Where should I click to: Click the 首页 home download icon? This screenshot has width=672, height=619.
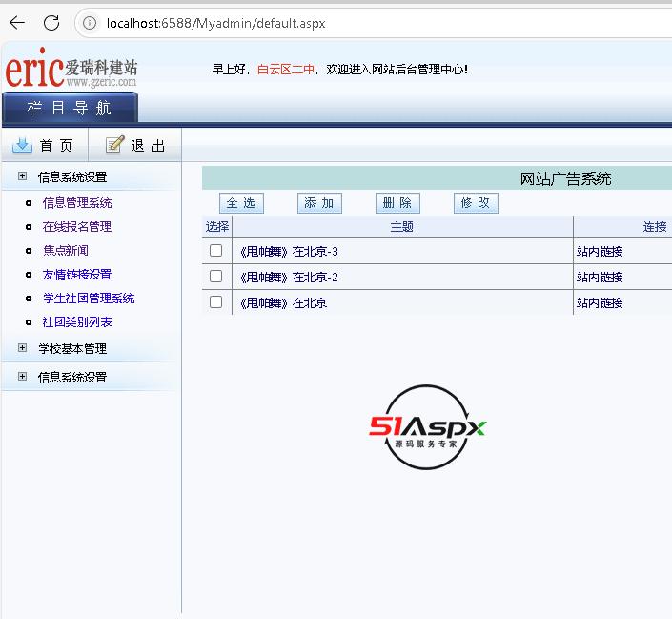coord(22,145)
